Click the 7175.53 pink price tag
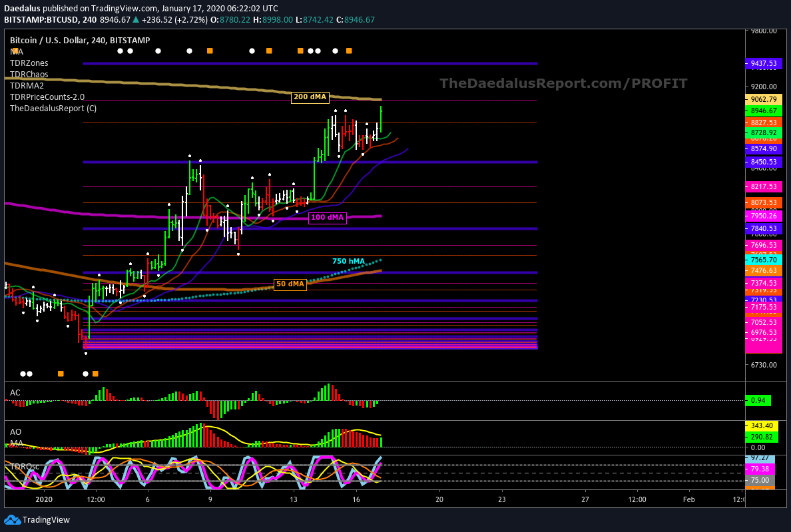791x532 pixels. pos(764,307)
